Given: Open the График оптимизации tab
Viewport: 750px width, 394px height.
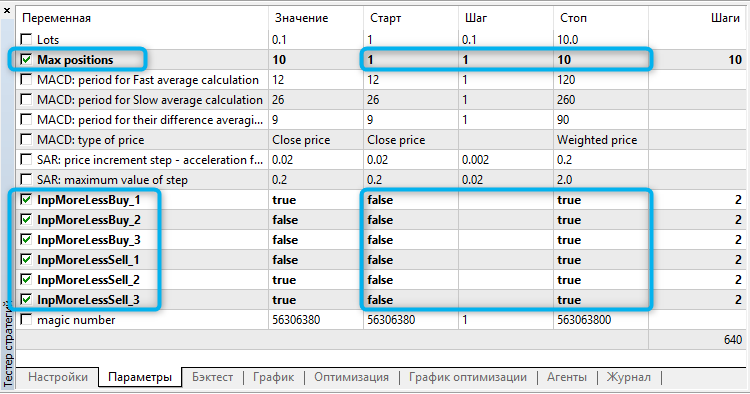Looking at the screenshot, I should [468, 377].
